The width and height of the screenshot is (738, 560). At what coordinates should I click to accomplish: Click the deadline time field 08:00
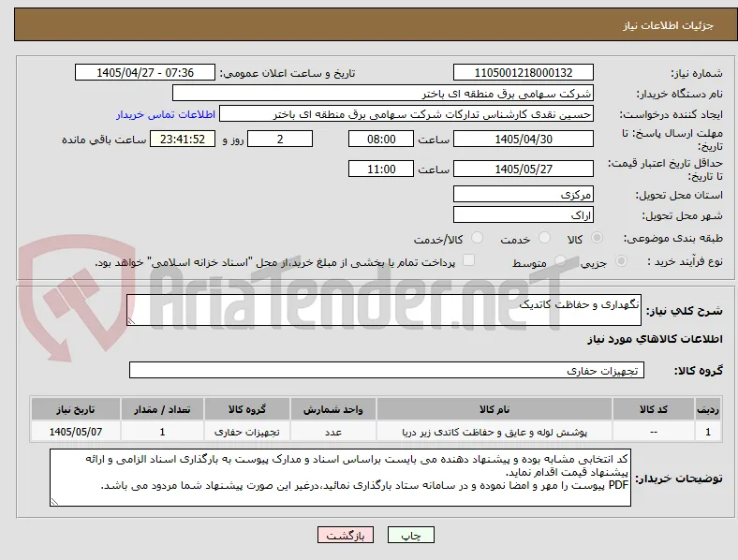pos(381,139)
